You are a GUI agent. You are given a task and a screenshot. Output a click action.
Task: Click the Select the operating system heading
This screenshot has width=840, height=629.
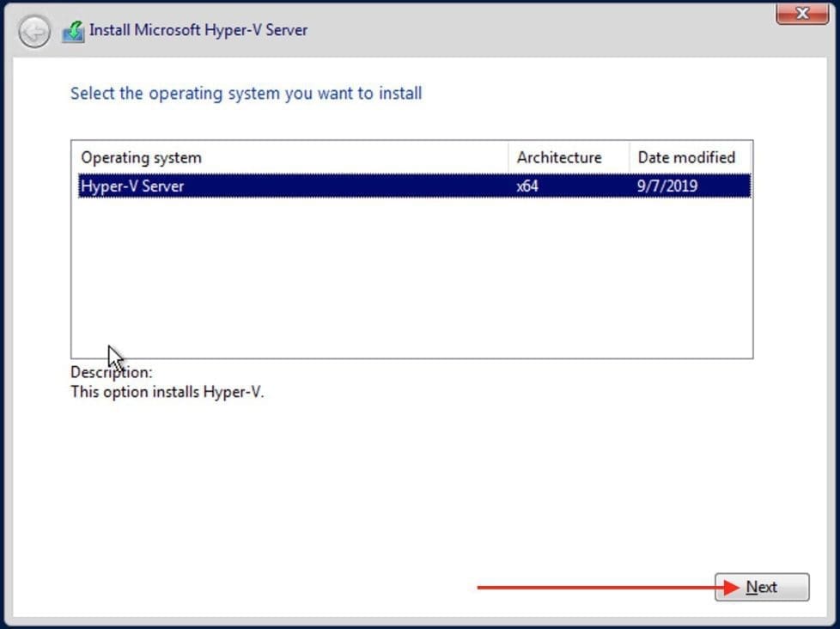click(246, 93)
